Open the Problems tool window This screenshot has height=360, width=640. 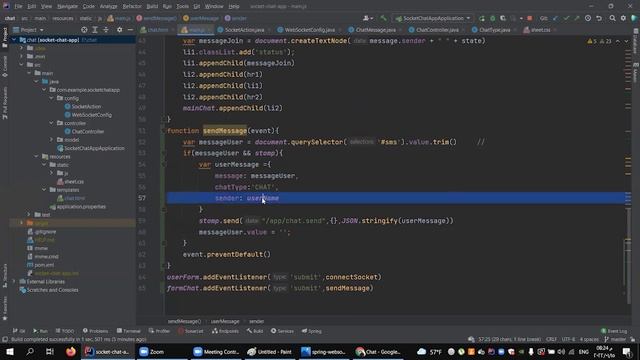pos(96,331)
